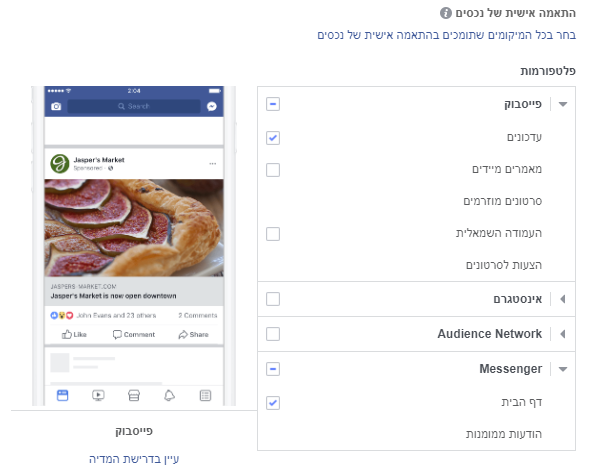The image size is (590, 471).
Task: Click the info icon beside asset customization heading
Action: pyautogui.click(x=446, y=13)
